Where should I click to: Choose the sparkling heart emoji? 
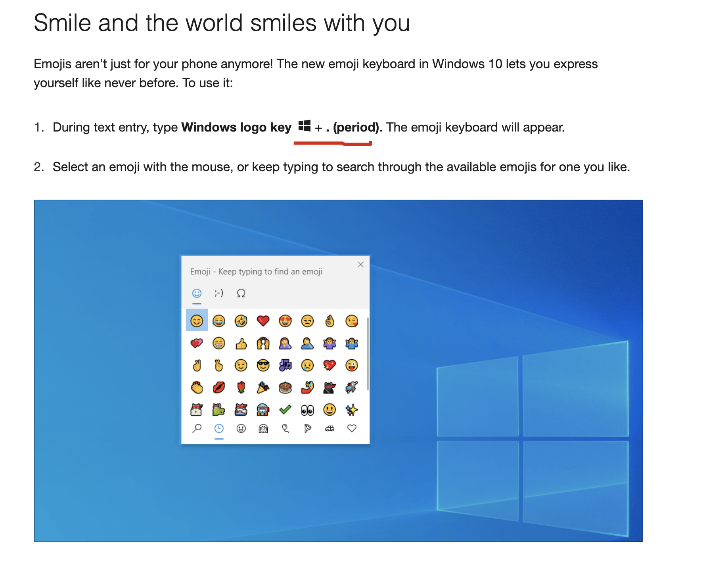tap(330, 365)
